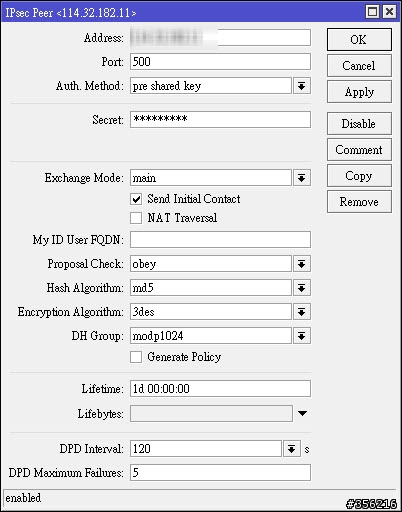Click into the Port field
This screenshot has height=512, width=402.
tap(220, 62)
